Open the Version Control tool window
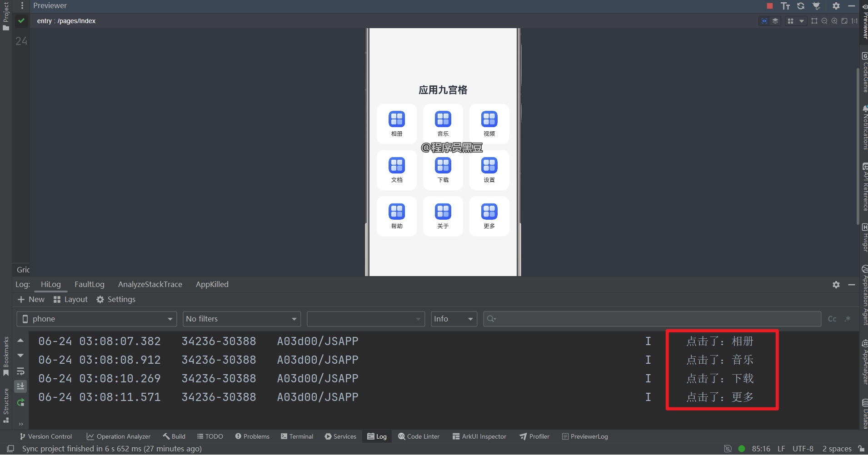This screenshot has height=455, width=868. point(46,436)
